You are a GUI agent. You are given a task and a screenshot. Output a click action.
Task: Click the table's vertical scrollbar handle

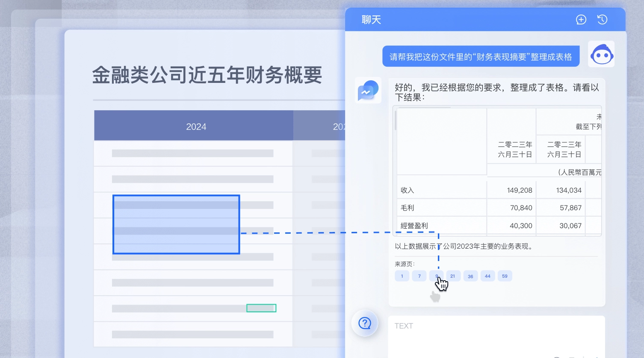coord(396,120)
